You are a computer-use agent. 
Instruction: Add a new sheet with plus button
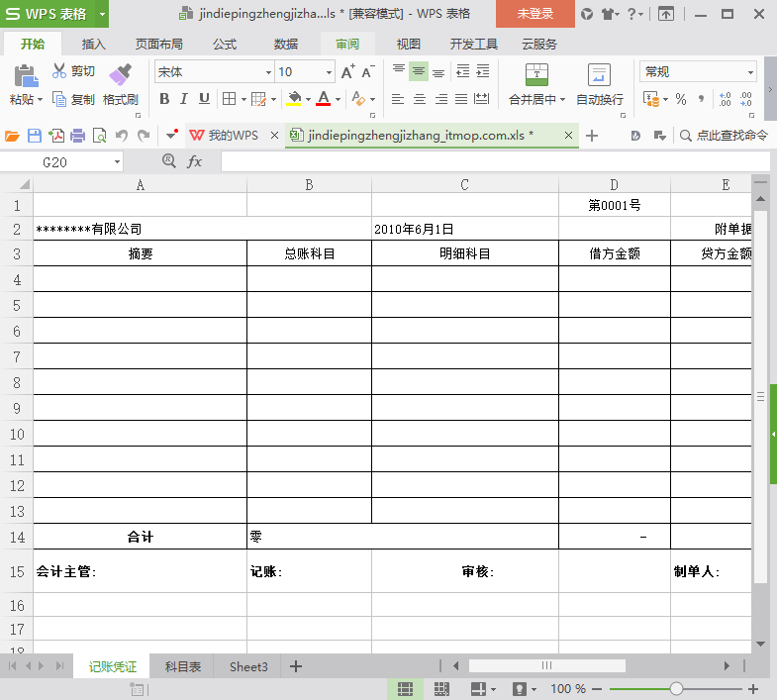(x=296, y=666)
